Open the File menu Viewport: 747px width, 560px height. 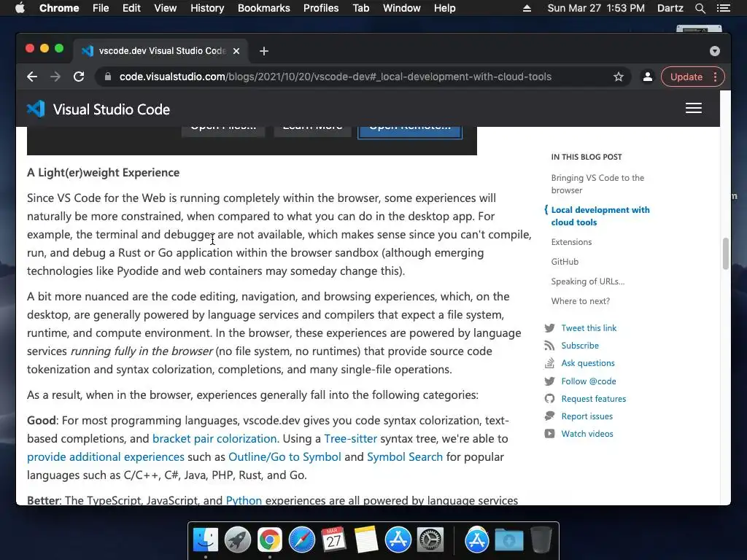(101, 8)
